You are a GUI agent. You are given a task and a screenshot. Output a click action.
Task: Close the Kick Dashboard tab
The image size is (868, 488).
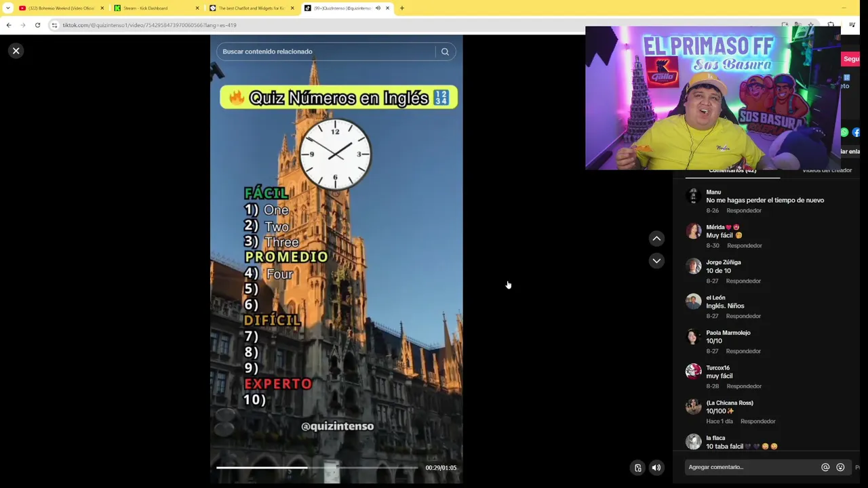[x=197, y=8]
